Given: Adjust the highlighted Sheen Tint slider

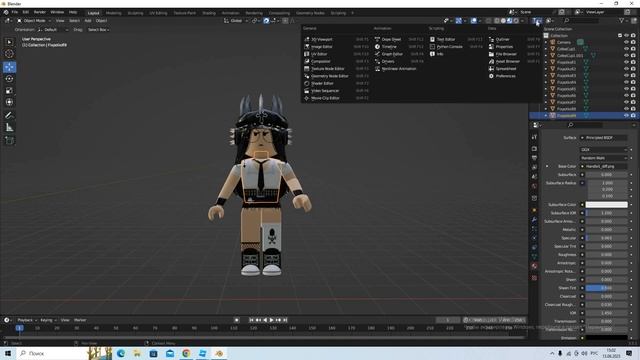Looking at the screenshot, I should pyautogui.click(x=607, y=288).
